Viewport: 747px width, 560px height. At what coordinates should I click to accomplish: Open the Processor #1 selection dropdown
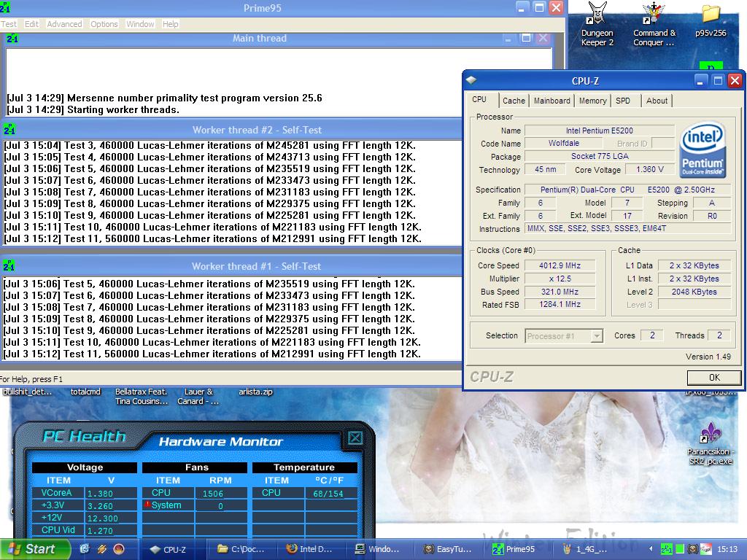pyautogui.click(x=564, y=335)
